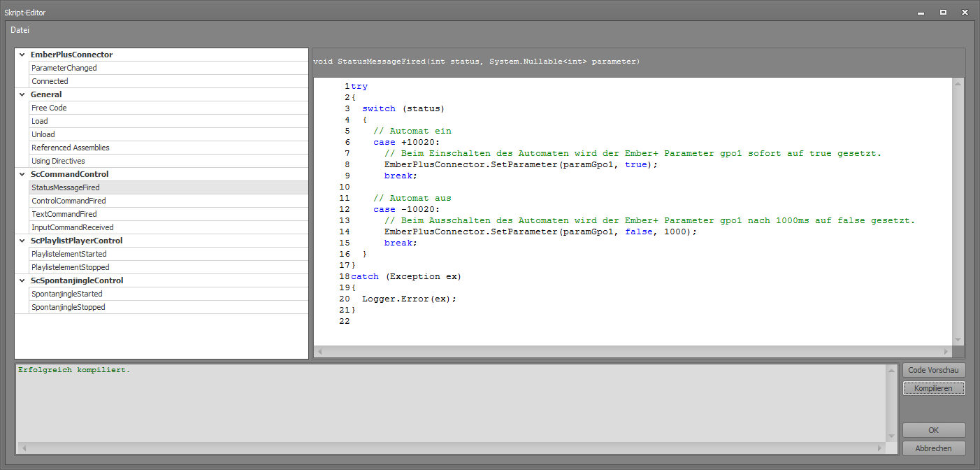Select SpontanjingleStarted in the tree
Viewport: 980px width, 470px height.
[168, 294]
